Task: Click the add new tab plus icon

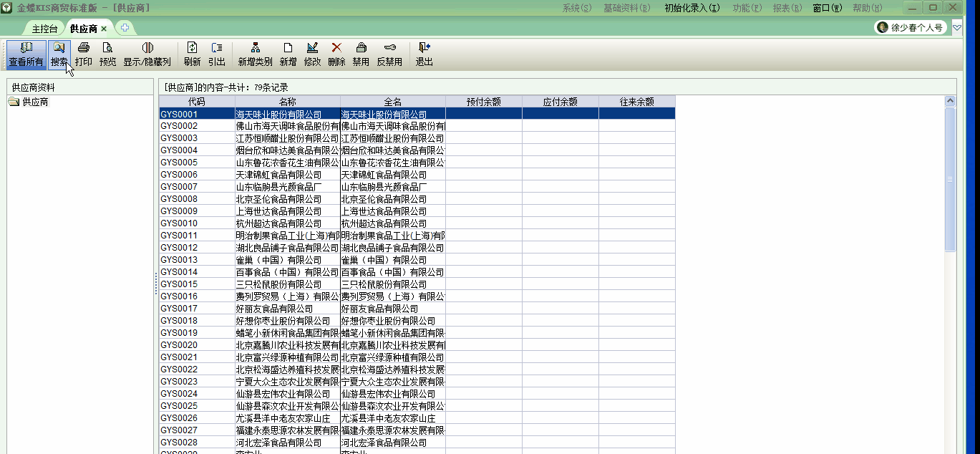Action: 125,28
